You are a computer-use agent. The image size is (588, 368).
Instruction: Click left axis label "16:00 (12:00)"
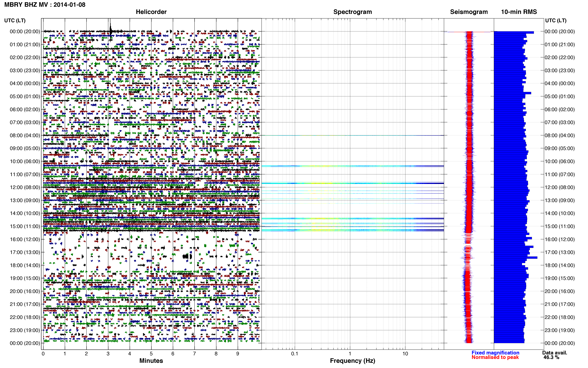(25, 239)
